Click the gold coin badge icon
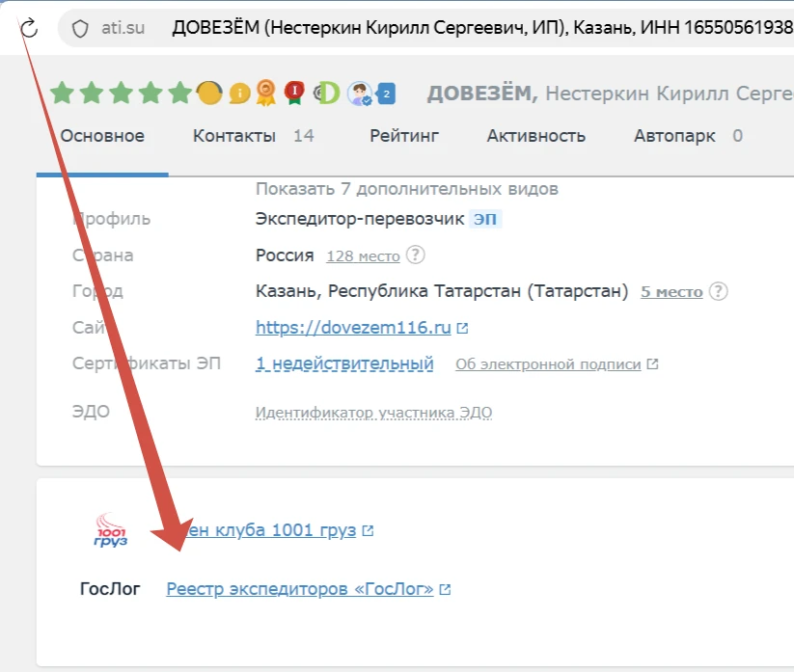Viewport: 794px width, 672px height. (209, 94)
